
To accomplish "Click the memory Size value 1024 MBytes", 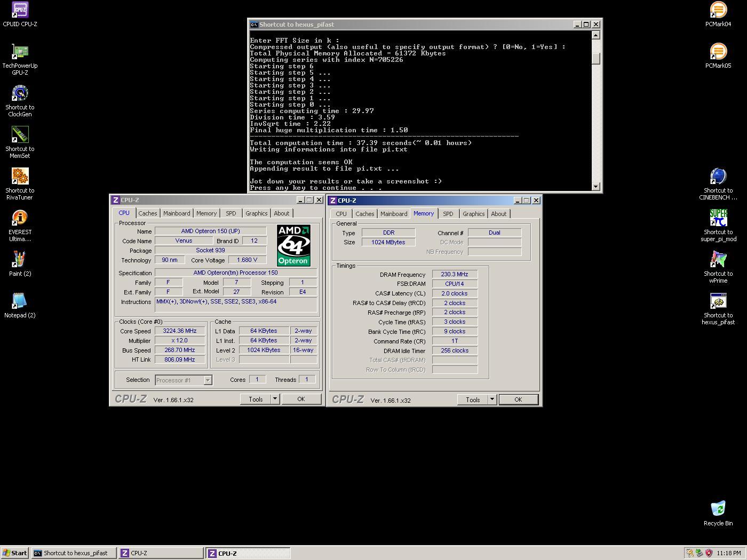I will coord(388,242).
